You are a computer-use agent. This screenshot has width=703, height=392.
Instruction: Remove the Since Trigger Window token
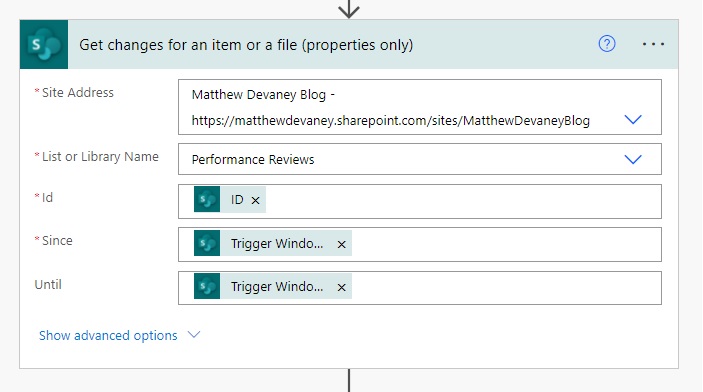pos(342,244)
